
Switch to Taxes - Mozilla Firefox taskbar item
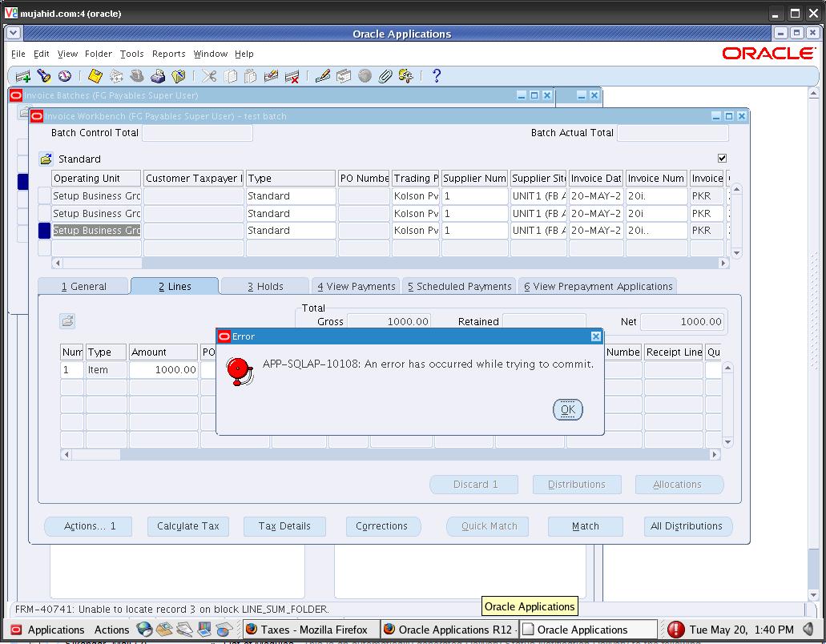click(x=311, y=630)
